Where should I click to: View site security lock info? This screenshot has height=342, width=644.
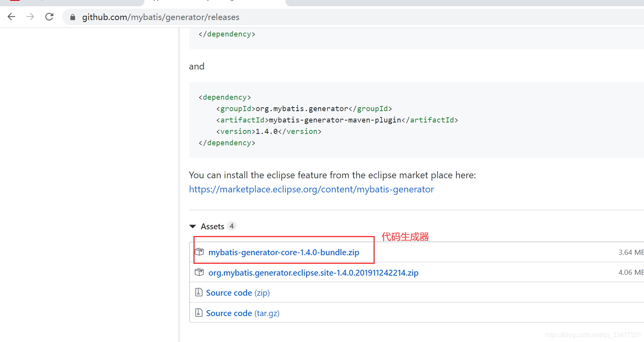(72, 17)
